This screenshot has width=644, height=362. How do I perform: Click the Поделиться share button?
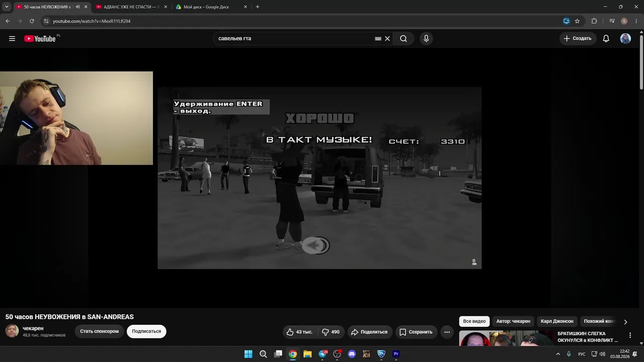coord(369,332)
